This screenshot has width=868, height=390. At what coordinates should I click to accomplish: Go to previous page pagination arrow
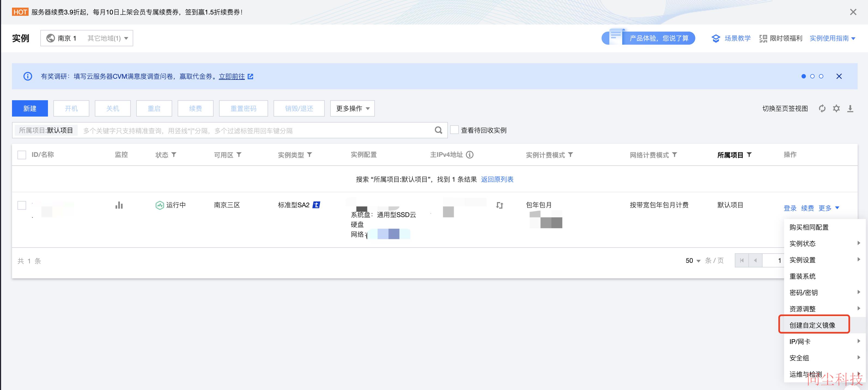(x=755, y=260)
